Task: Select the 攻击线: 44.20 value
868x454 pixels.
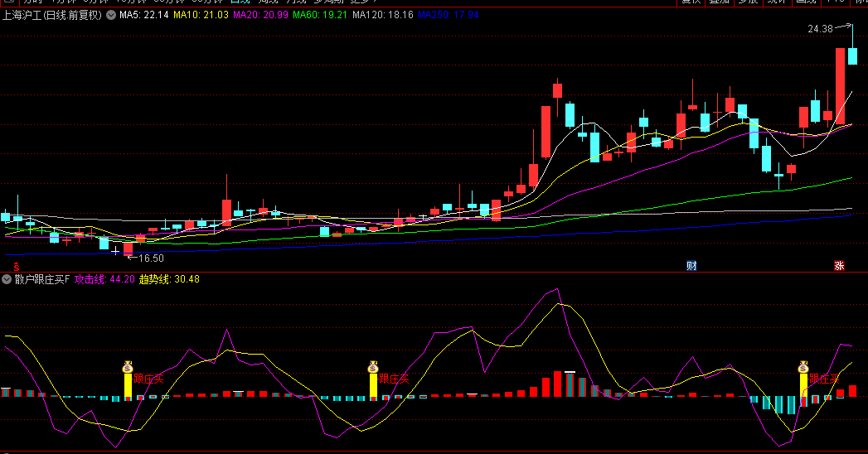Action: [x=104, y=279]
